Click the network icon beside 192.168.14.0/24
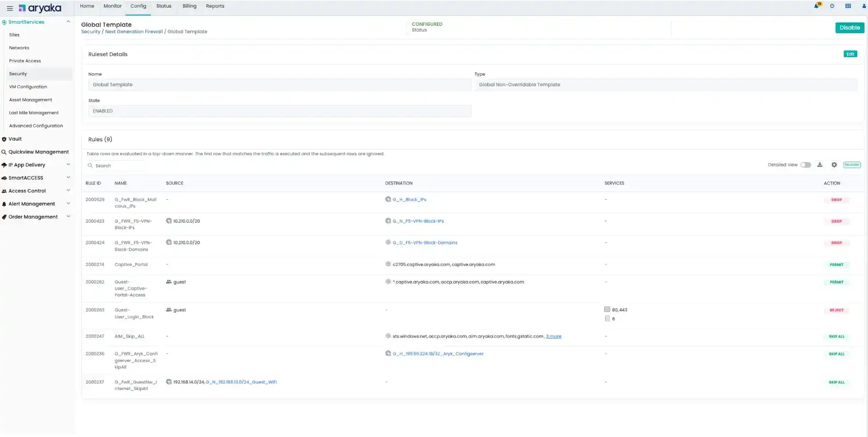The height and width of the screenshot is (437, 868). (x=169, y=382)
